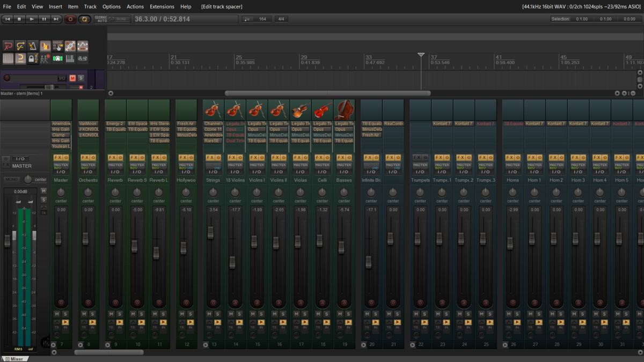
Task: Open the Actions menu
Action: pyautogui.click(x=135, y=6)
